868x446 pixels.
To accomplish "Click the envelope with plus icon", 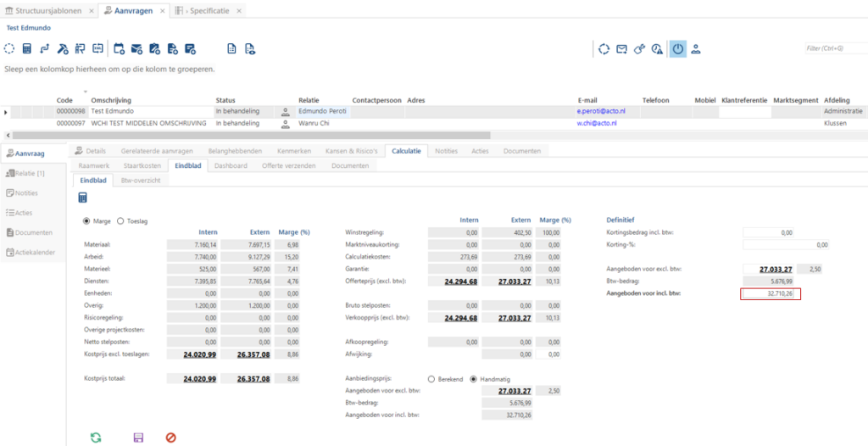I will 136,49.
